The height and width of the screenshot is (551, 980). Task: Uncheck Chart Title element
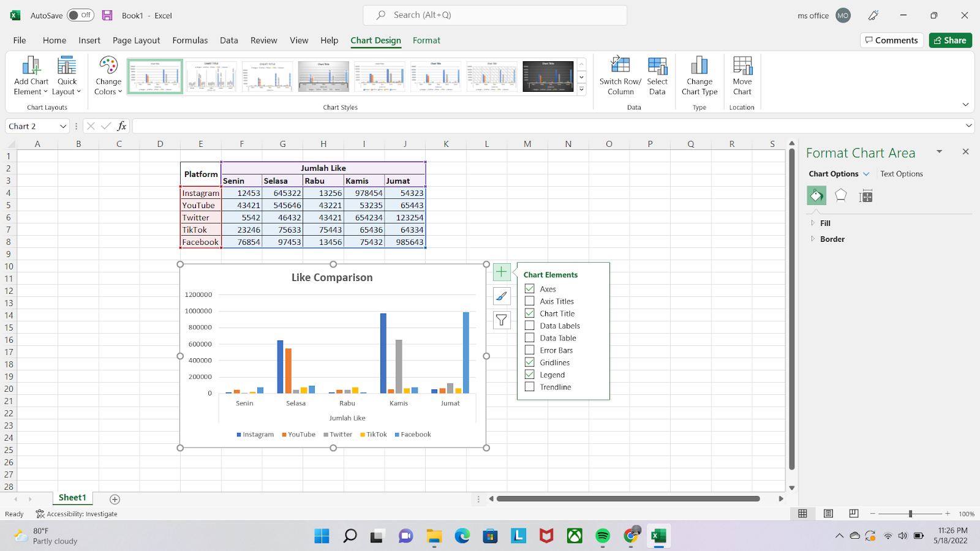coord(530,313)
